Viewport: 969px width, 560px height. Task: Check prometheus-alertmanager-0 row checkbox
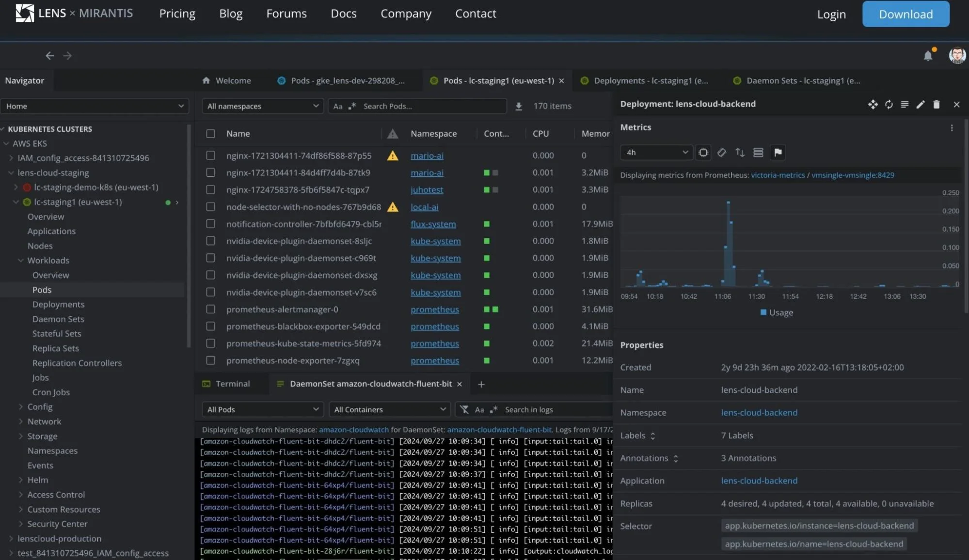coord(210,309)
